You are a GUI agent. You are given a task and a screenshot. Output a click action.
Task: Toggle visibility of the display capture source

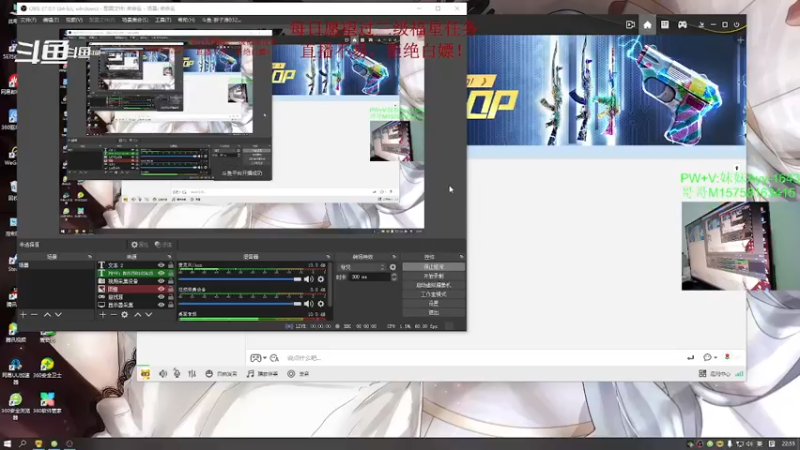161,305
